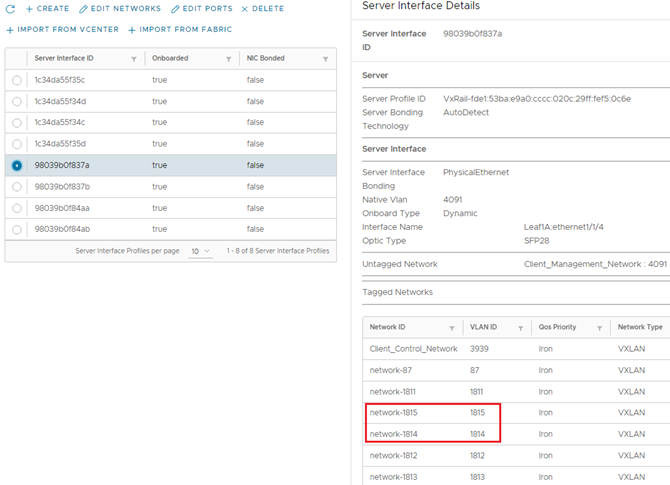670x485 pixels.
Task: Click Import From vCenter
Action: coord(62,30)
